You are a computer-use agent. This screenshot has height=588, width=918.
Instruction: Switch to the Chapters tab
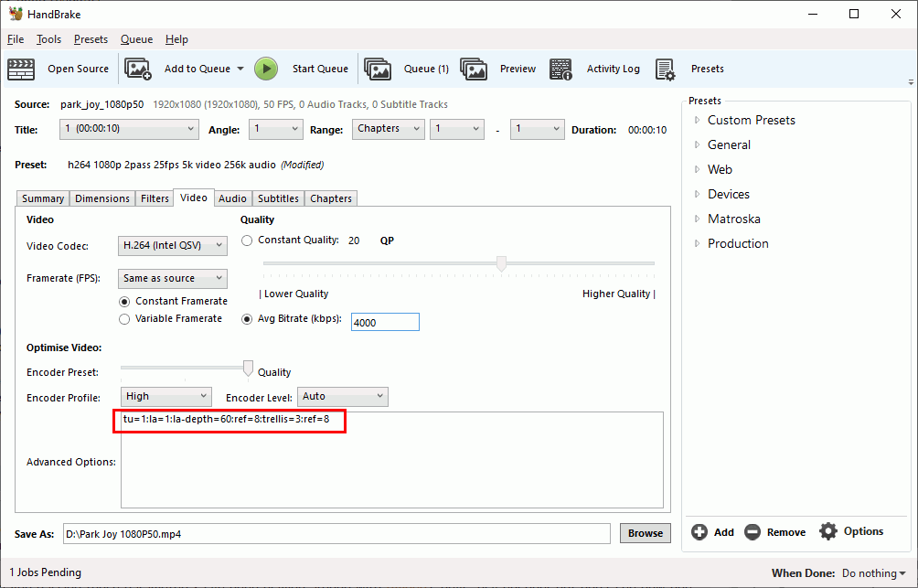(331, 198)
